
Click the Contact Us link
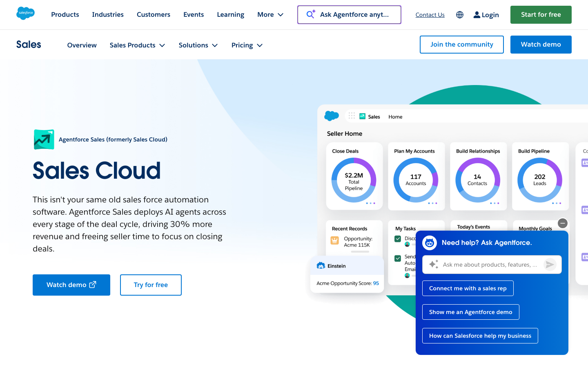pyautogui.click(x=430, y=15)
